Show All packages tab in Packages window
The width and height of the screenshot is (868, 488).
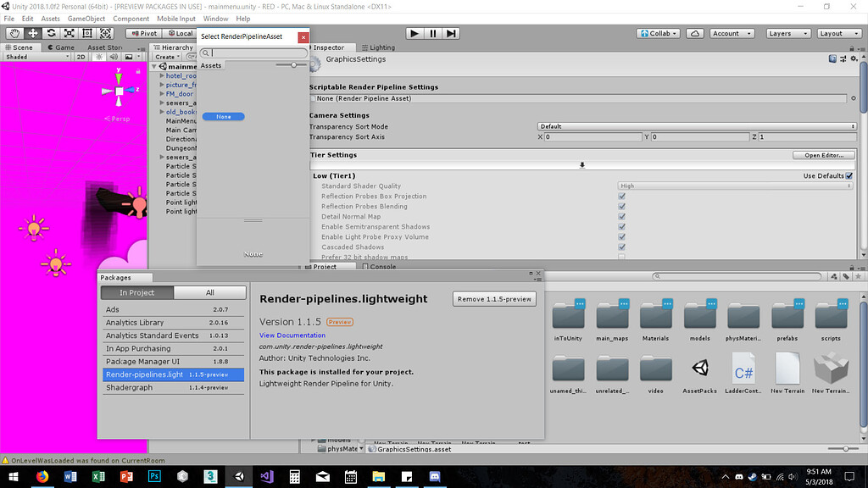[x=210, y=292]
